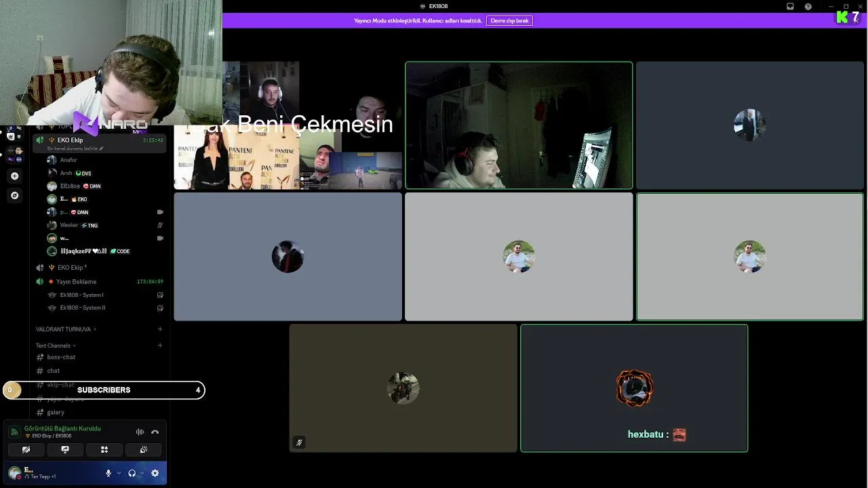Open User Settings gear icon

tap(155, 473)
